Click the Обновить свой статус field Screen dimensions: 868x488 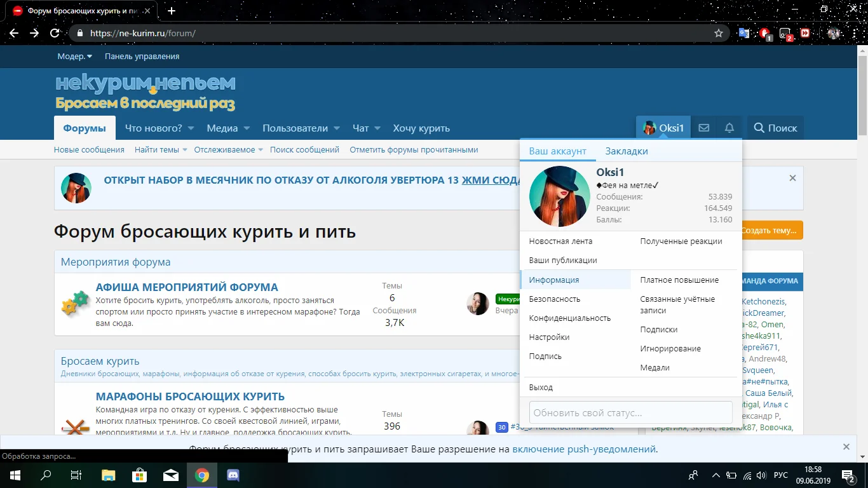[x=630, y=412]
